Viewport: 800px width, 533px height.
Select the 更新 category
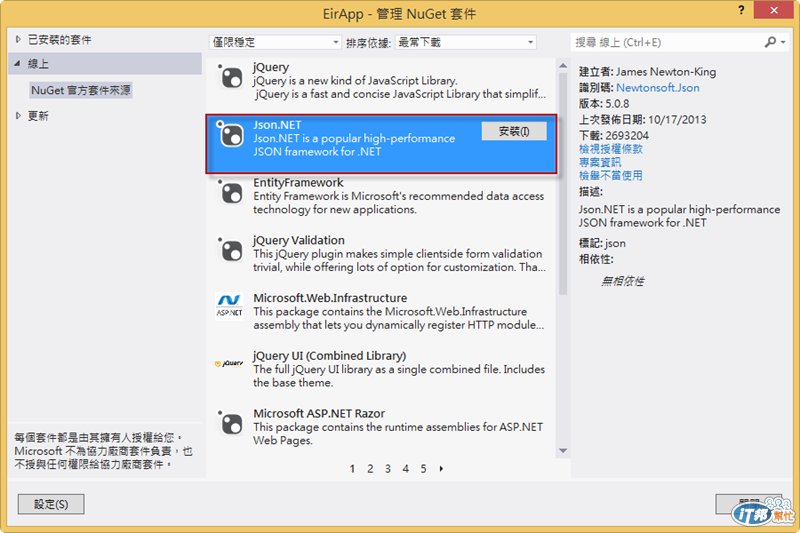38,116
